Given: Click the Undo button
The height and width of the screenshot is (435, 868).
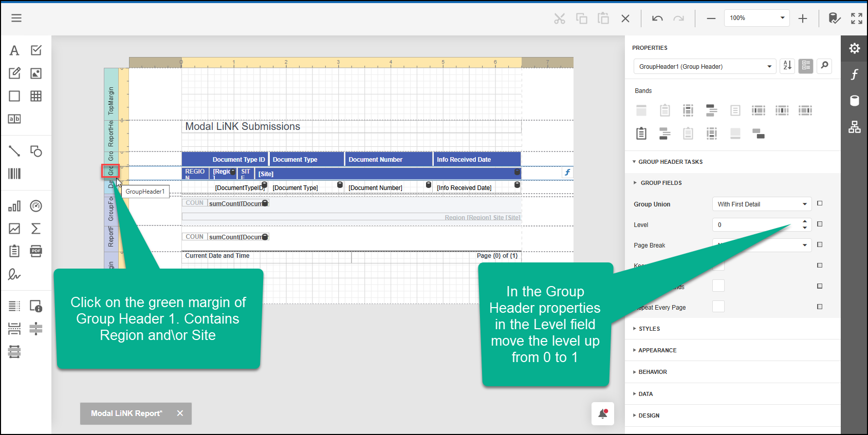Looking at the screenshot, I should click(657, 18).
